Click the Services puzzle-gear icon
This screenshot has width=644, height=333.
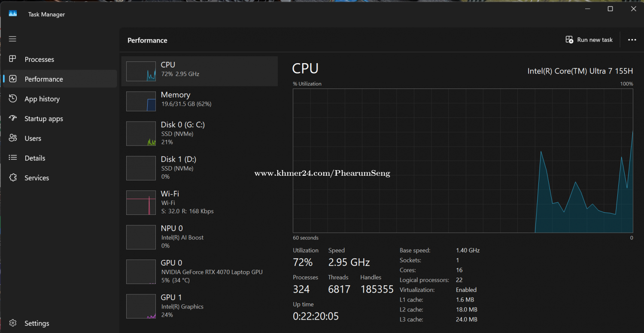12,177
